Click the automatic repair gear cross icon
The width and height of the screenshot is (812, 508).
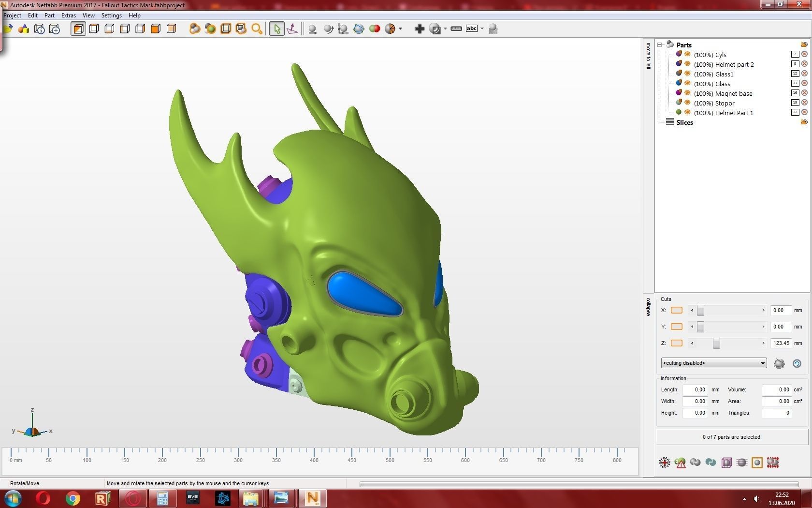click(665, 463)
